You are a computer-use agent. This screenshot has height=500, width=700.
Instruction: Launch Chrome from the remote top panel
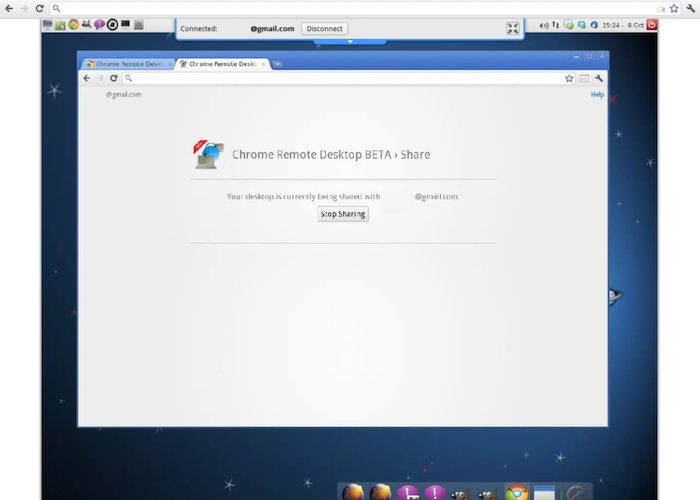[74, 25]
